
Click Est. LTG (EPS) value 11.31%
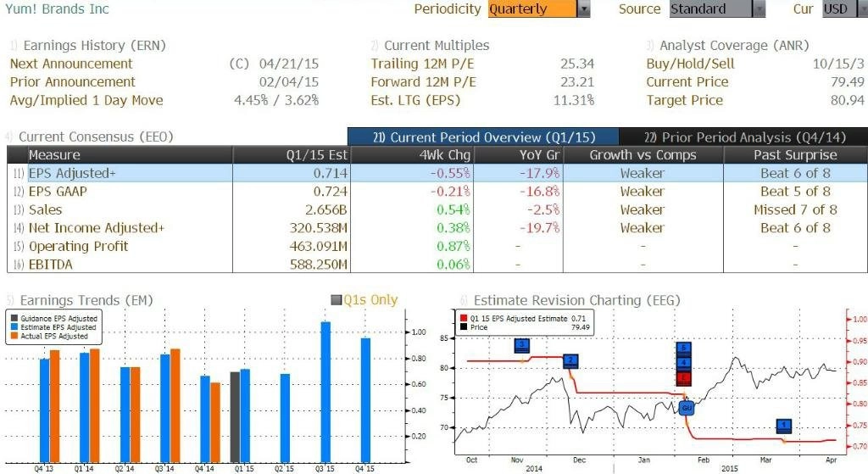point(574,100)
